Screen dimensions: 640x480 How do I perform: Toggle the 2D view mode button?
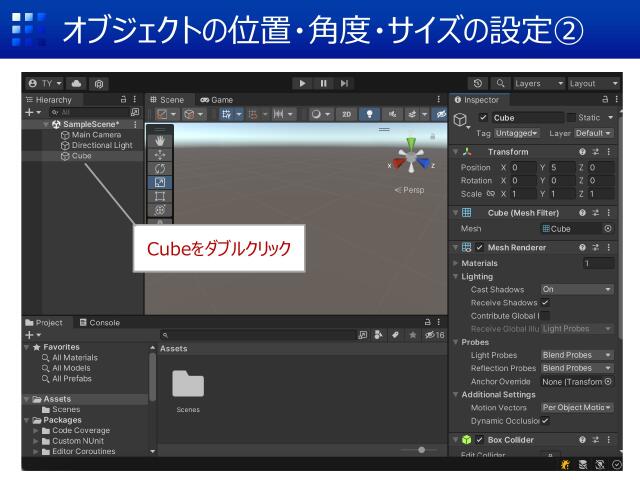347,115
